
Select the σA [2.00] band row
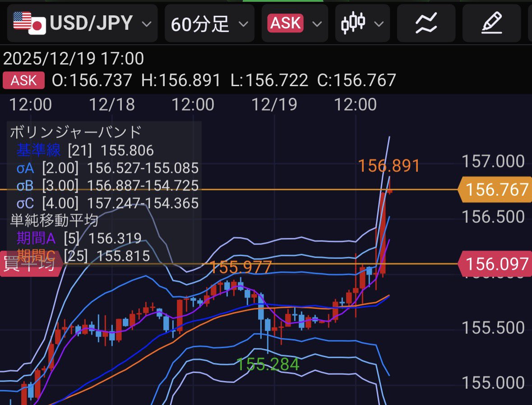pos(107,168)
